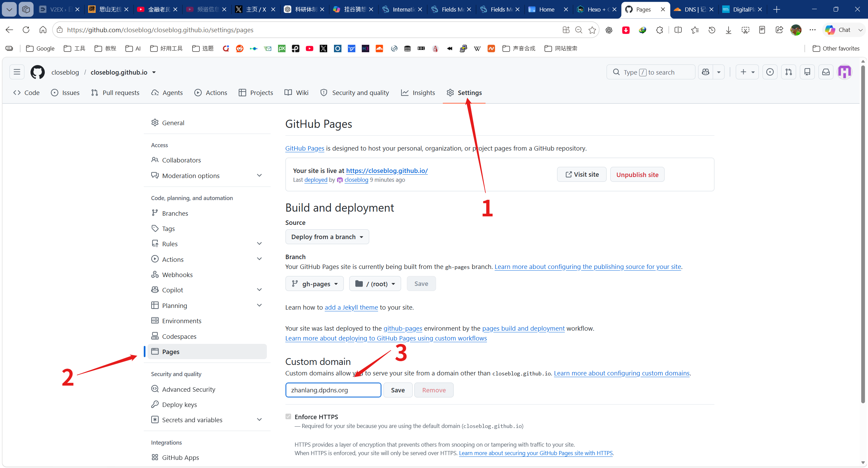Open the Notifications inbox icon

tap(826, 72)
